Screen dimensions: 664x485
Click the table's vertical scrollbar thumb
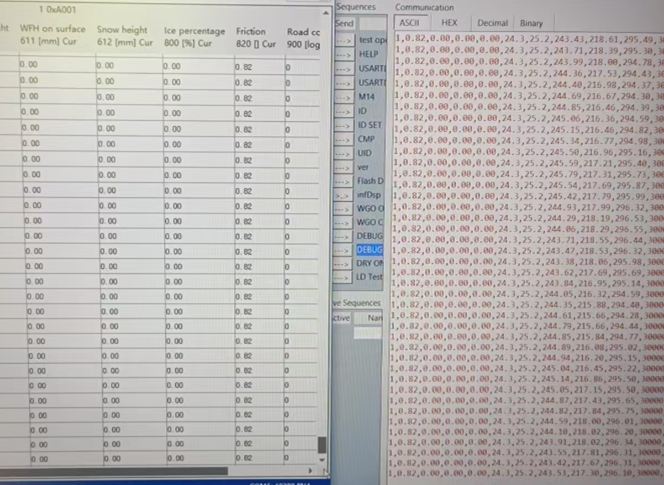322,445
